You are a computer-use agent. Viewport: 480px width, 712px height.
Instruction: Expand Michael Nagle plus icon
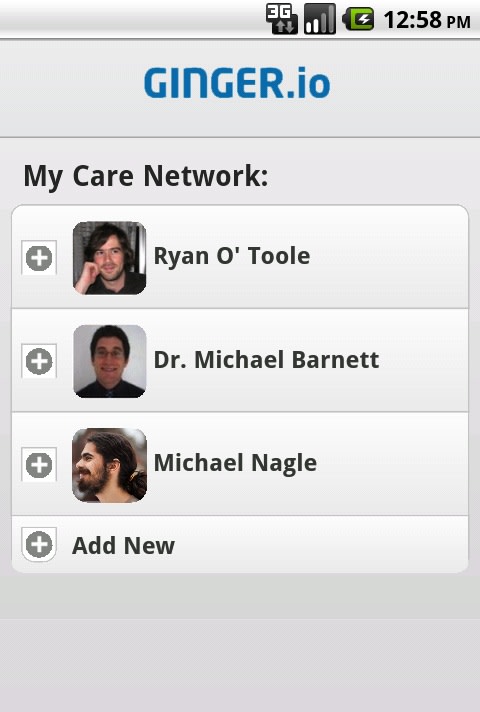coord(39,465)
